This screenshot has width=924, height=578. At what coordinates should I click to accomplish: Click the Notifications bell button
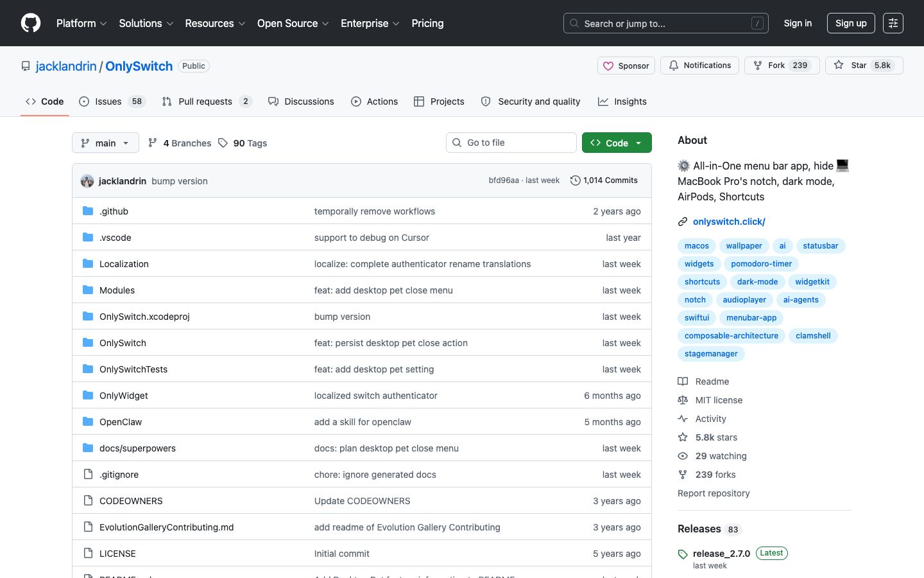pos(699,66)
